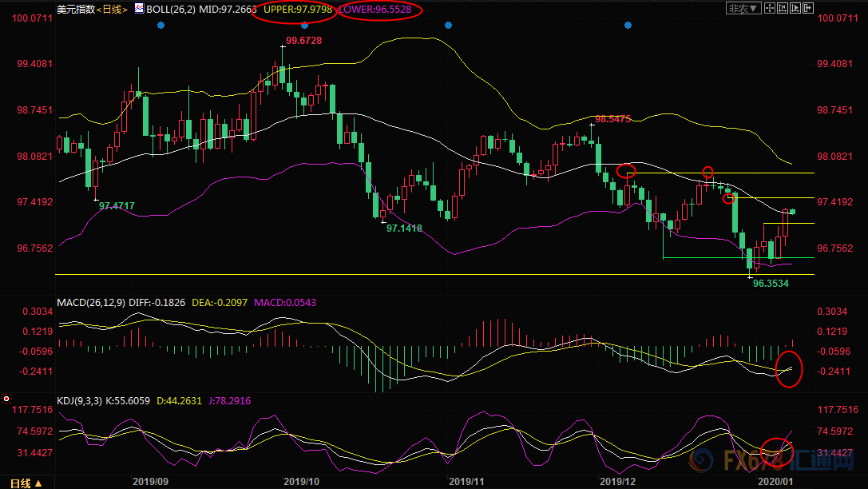Click the 96.3534 low price marker
Screen dimensions: 868x489
pos(771,283)
